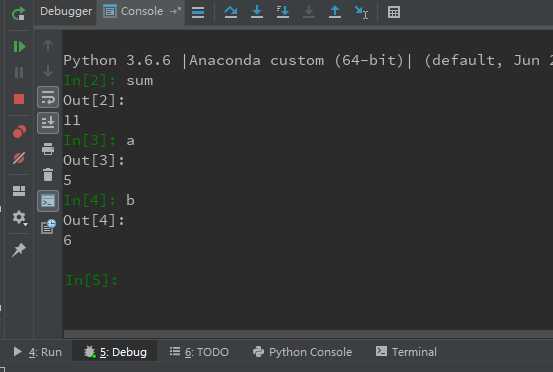Viewport: 553px width, 372px height.
Task: Click the Step Out icon
Action: pos(335,12)
